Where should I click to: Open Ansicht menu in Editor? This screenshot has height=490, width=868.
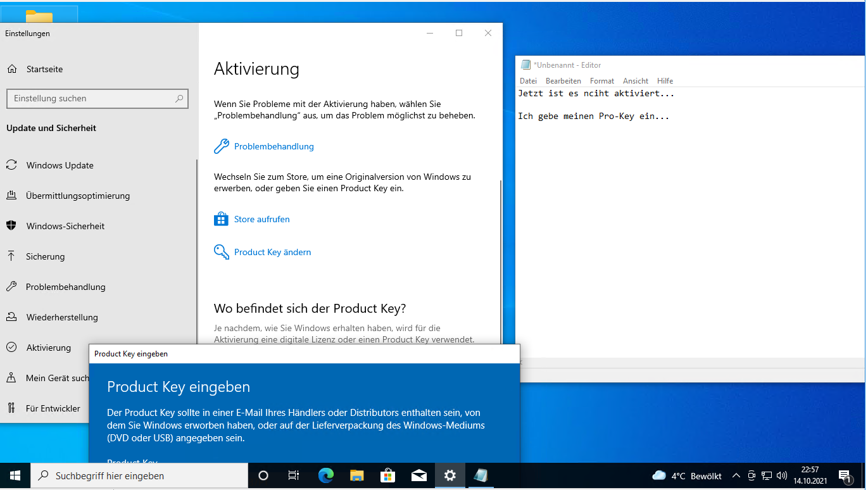tap(636, 81)
